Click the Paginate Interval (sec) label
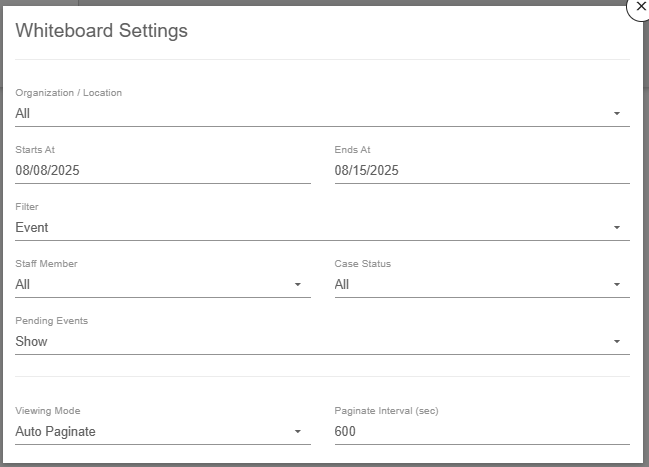 [x=386, y=411]
